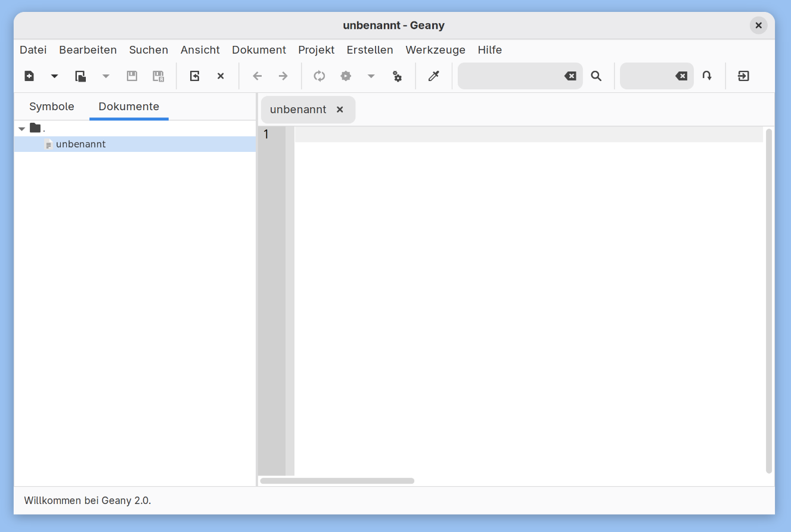Open the Ansicht menu

200,50
